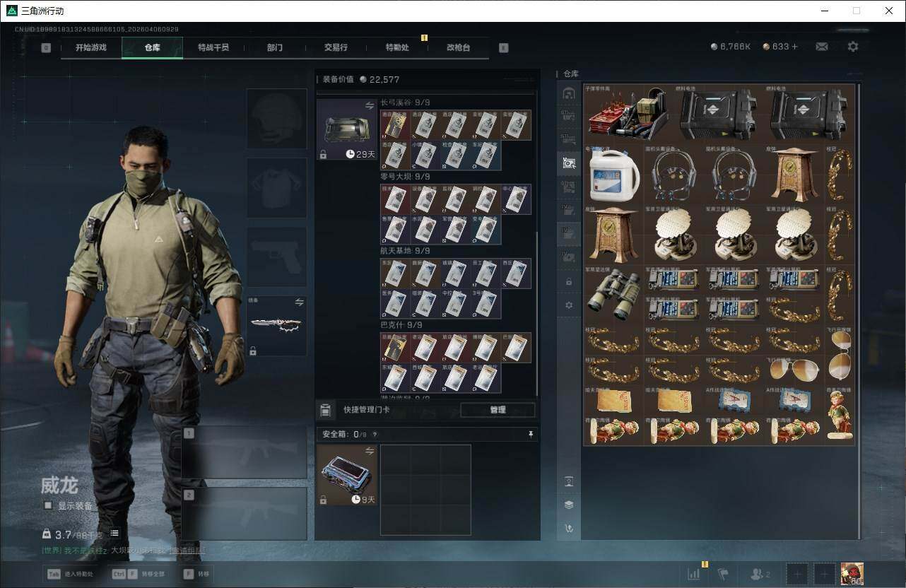
Task: Open the 改枪台 tab
Action: tap(458, 47)
